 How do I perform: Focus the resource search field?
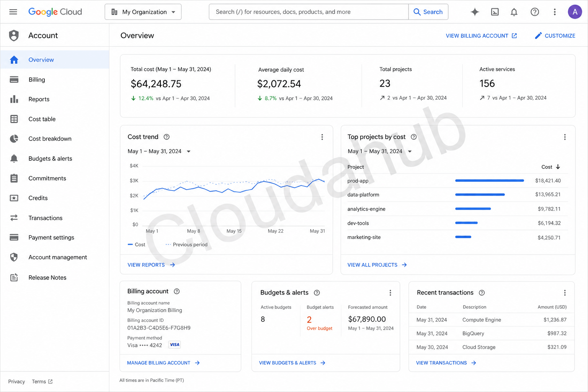pos(309,12)
